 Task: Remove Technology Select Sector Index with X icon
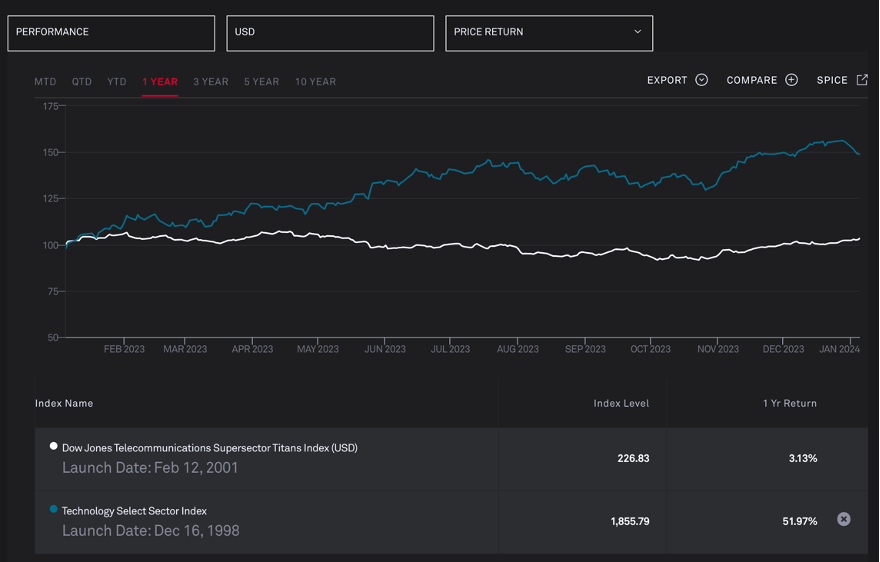coord(843,519)
